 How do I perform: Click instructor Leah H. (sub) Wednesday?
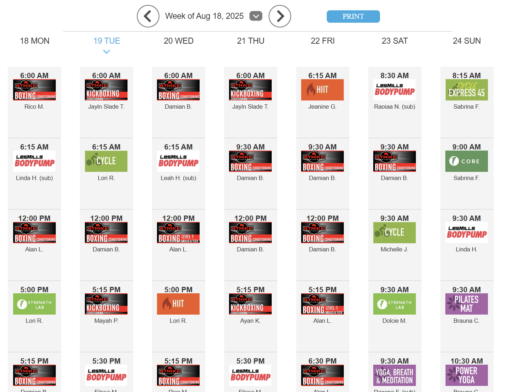[x=178, y=178]
